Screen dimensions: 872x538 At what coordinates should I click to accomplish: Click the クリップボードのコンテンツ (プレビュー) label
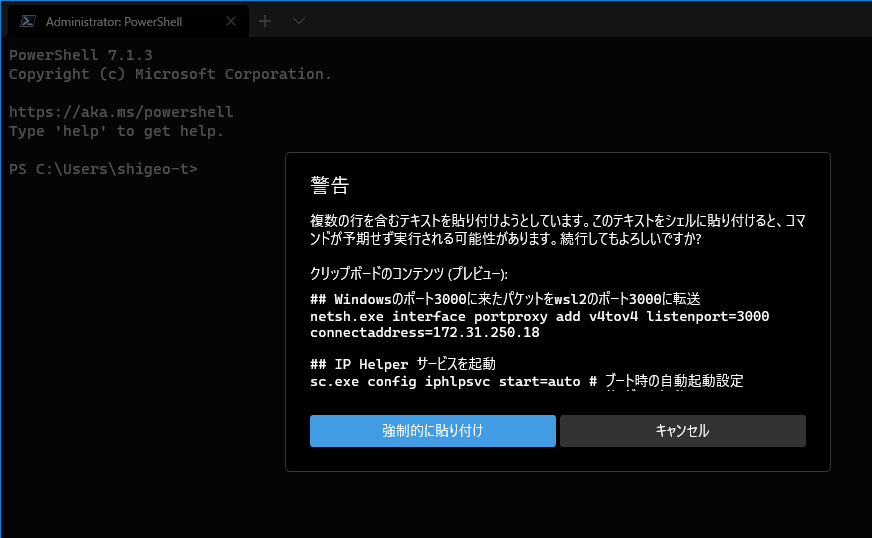[x=409, y=274]
